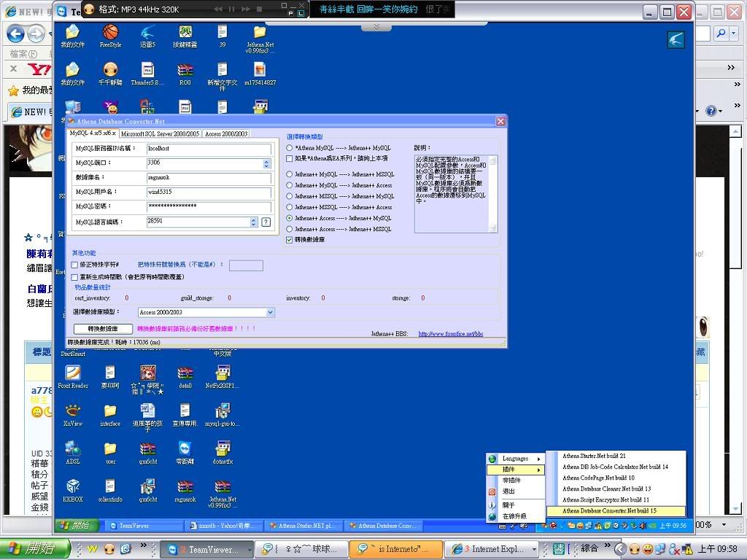This screenshot has height=560, width=747.
Task: Open the mysql-gui-to... installer icon
Action: (x=222, y=415)
